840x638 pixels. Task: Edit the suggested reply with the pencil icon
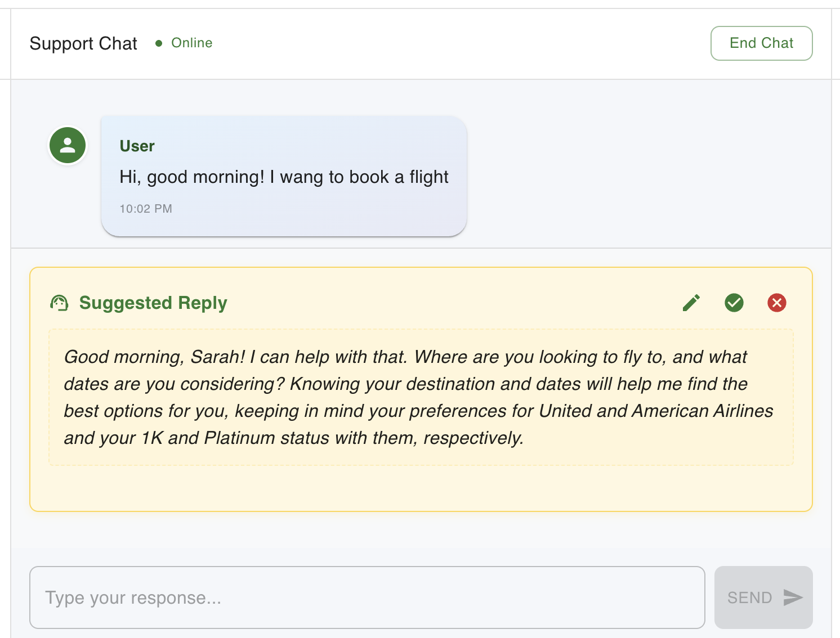[x=691, y=303]
